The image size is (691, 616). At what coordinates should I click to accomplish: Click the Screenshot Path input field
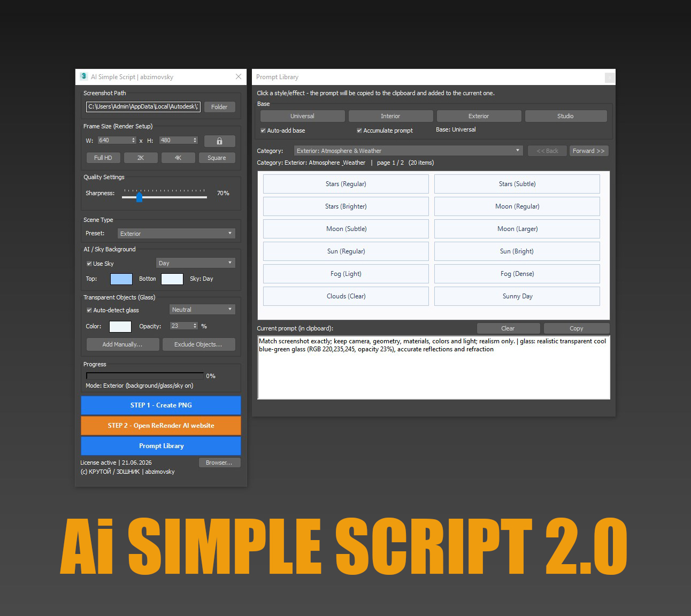[143, 107]
